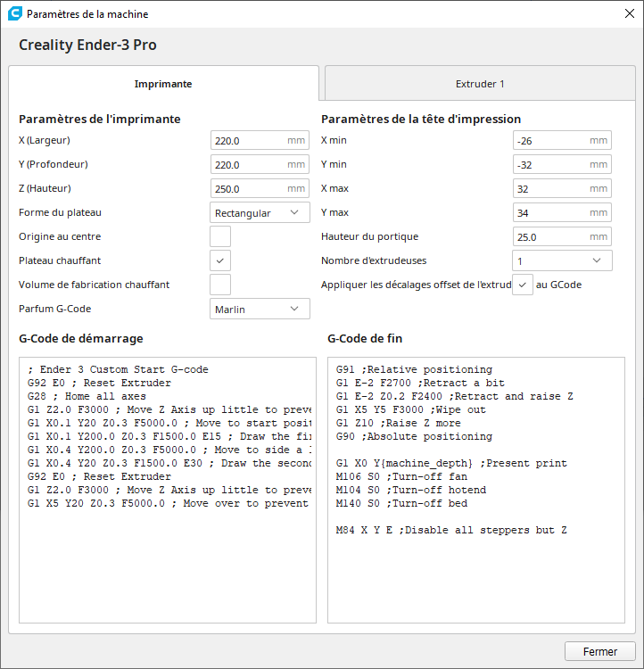
Task: Open the Nombre d'extrudeuses dropdown
Action: point(562,260)
